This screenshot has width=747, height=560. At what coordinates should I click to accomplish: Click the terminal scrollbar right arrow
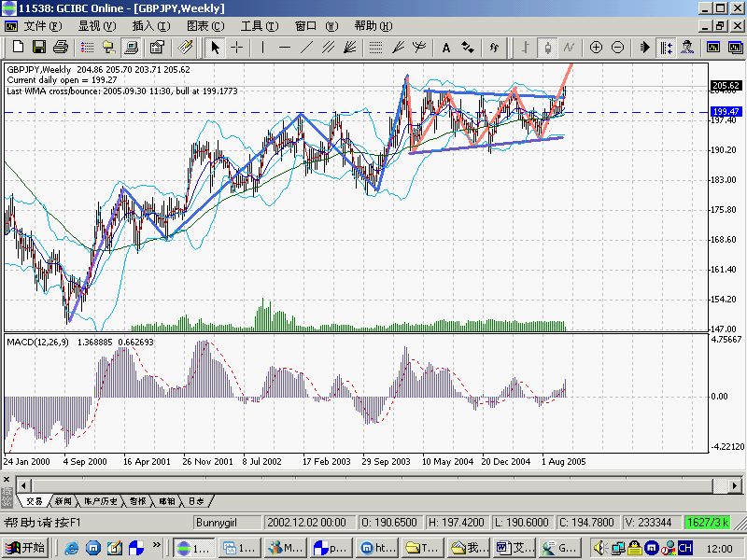[x=735, y=486]
